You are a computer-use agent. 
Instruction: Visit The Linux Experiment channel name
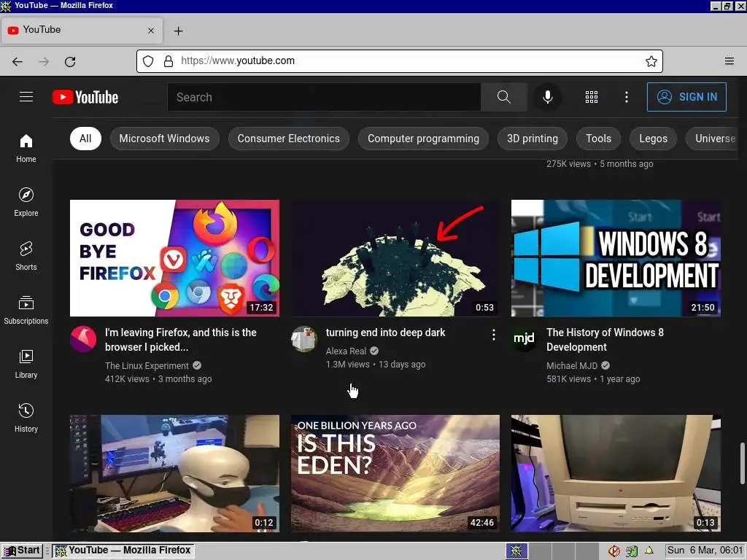click(x=147, y=366)
